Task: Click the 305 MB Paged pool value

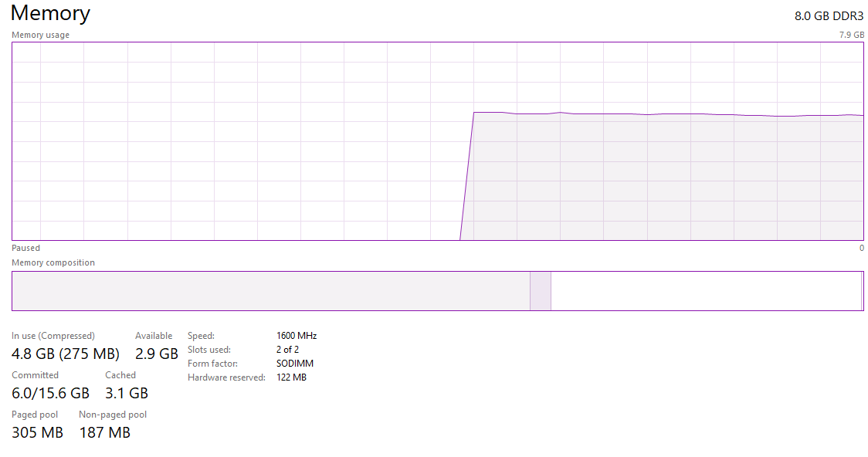Action: tap(37, 432)
